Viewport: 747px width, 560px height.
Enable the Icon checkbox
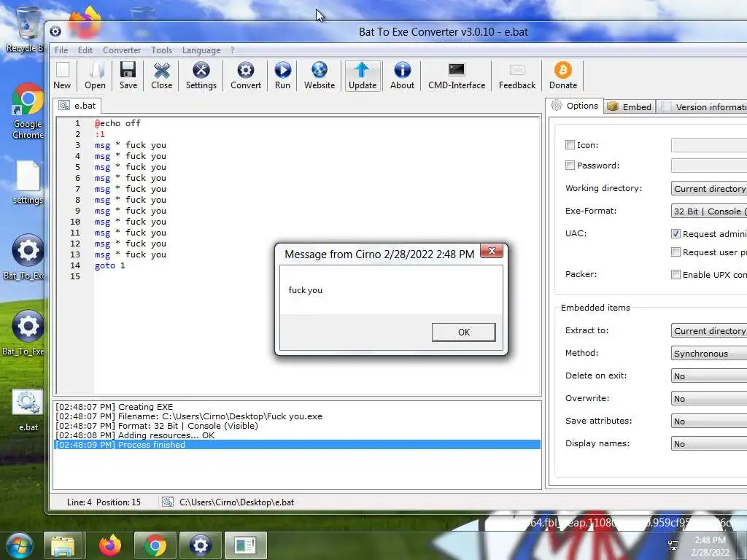click(570, 145)
